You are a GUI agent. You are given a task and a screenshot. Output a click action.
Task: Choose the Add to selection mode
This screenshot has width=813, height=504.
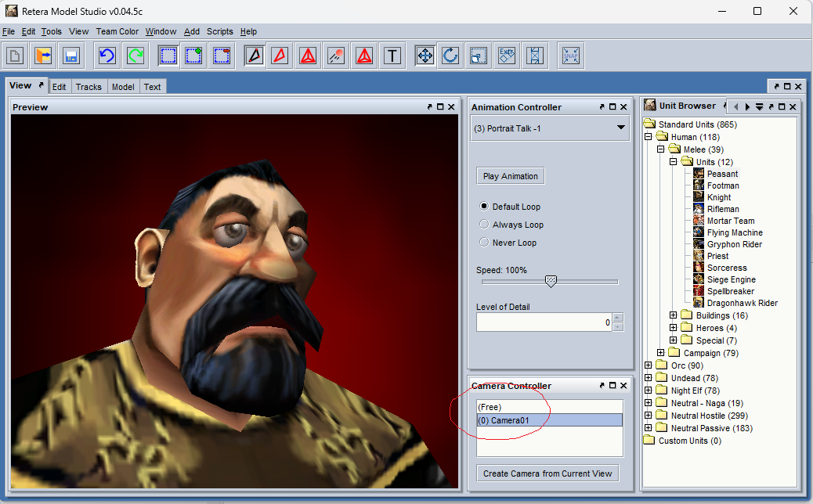coord(194,56)
